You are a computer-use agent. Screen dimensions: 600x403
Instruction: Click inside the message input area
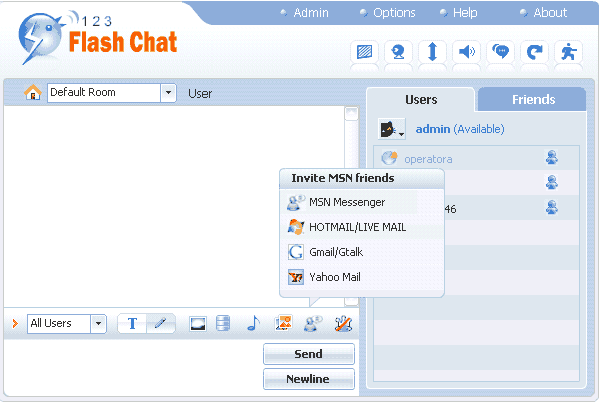click(132, 367)
